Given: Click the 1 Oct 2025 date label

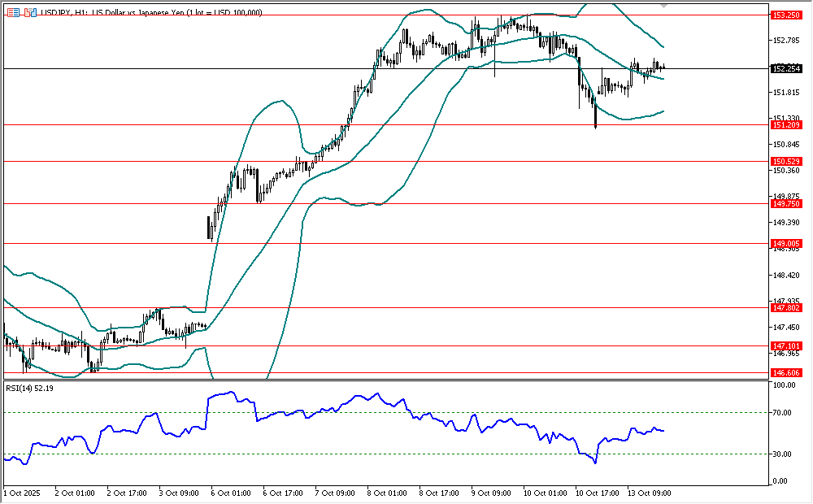Looking at the screenshot, I should [x=23, y=493].
